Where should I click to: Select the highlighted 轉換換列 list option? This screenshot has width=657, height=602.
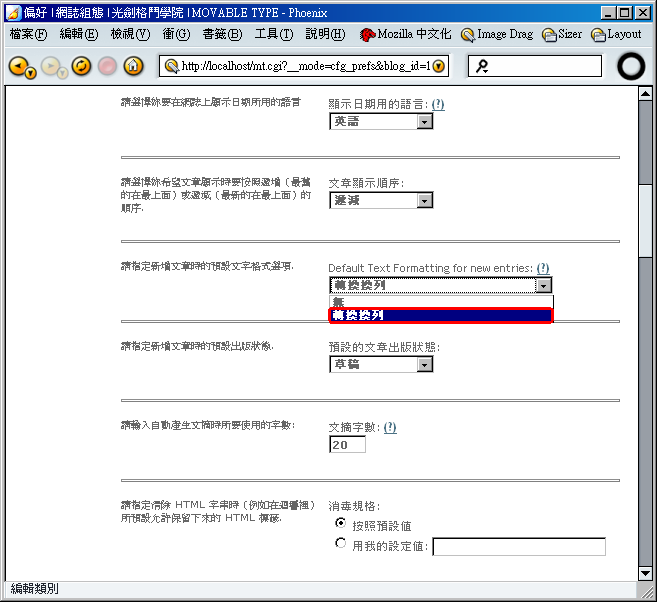(x=441, y=315)
